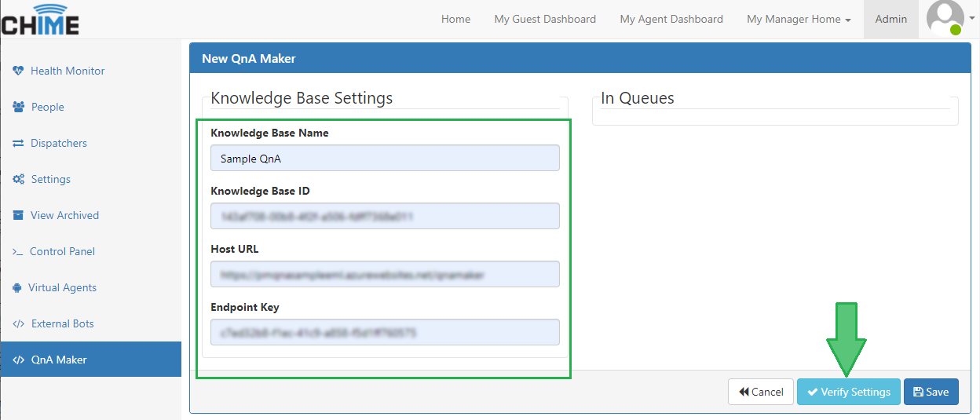Screen dimensions: 980x420
Task: Click the Knowledge Base ID field
Action: (385, 216)
